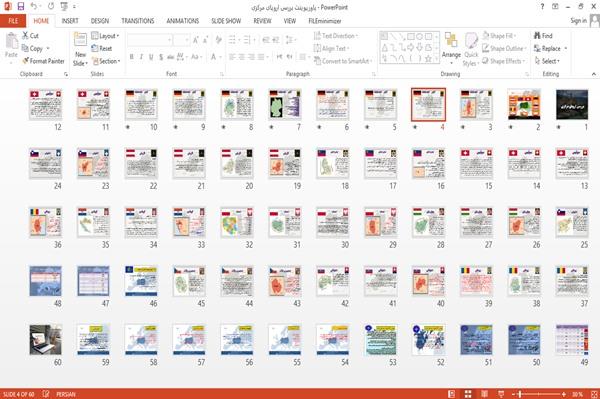Switch to Reading View in status bar
The width and height of the screenshot is (600, 399).
point(484,394)
